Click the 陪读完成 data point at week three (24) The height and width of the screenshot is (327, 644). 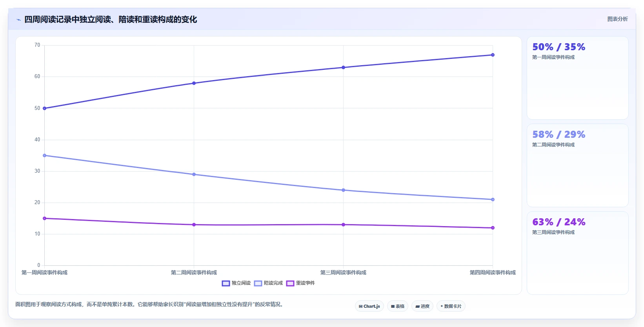click(x=343, y=190)
